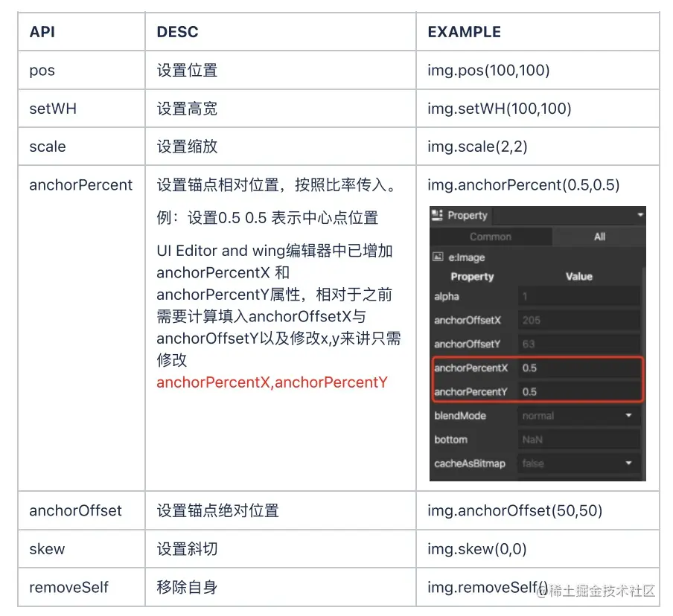Screen dimensions: 673x616
Task: Click the 设置位置 description
Action: pyautogui.click(x=187, y=71)
